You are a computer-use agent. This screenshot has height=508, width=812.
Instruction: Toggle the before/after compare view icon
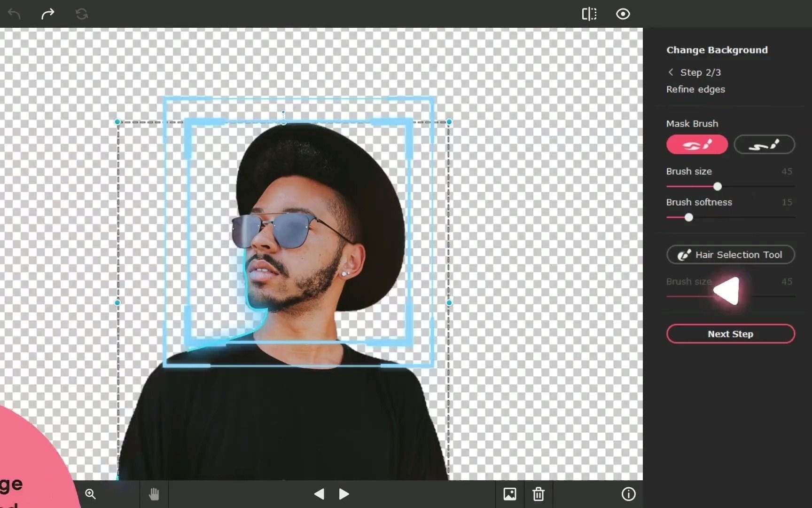point(589,14)
